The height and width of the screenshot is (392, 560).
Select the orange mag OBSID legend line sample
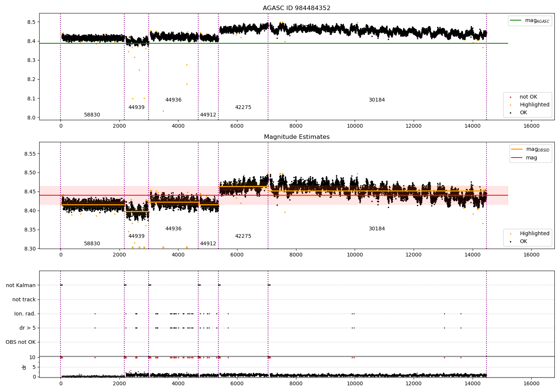click(x=517, y=149)
